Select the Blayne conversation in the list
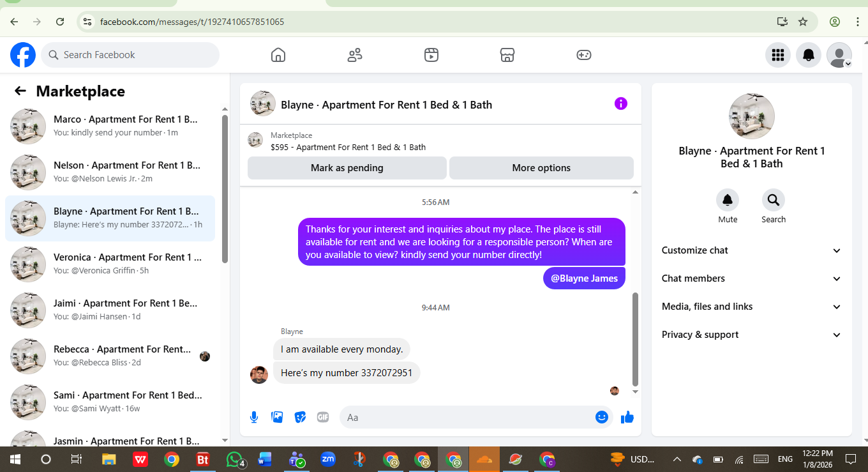Viewport: 868px width, 472px height. pos(110,218)
